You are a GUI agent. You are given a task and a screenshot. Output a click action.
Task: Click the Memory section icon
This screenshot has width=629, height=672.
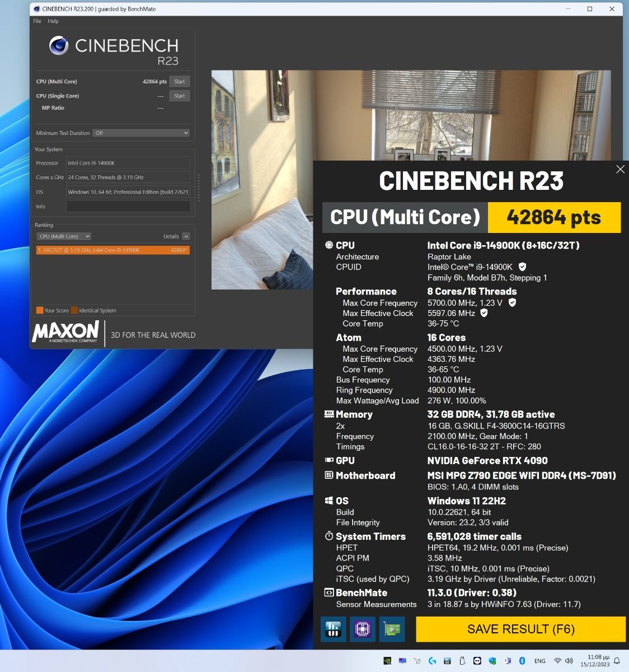click(x=329, y=414)
